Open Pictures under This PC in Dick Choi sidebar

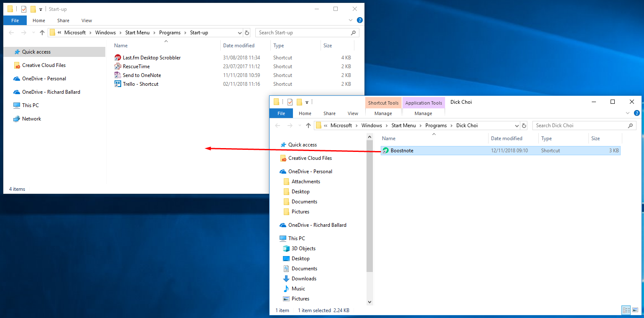[296, 299]
